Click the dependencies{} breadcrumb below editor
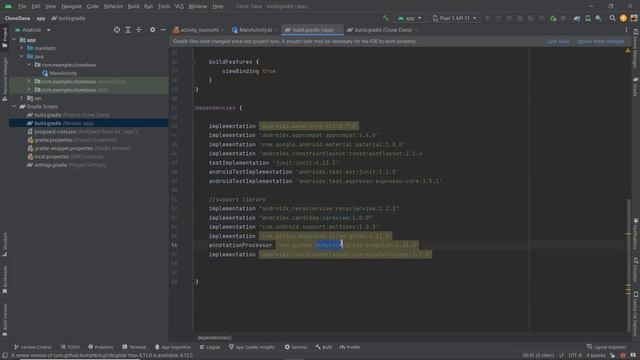 (x=215, y=338)
